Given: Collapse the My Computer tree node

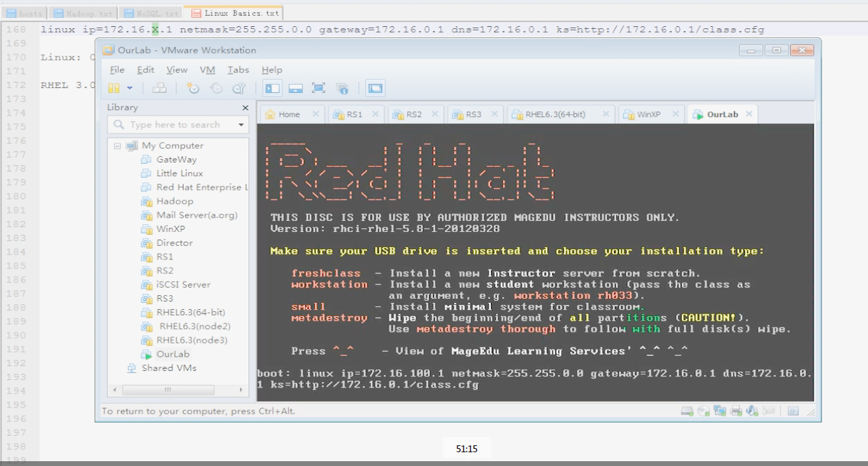Looking at the screenshot, I should (117, 146).
